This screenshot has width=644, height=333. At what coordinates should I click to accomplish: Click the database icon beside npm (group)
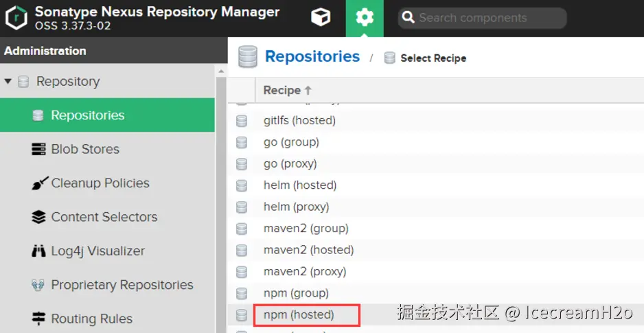coord(242,293)
